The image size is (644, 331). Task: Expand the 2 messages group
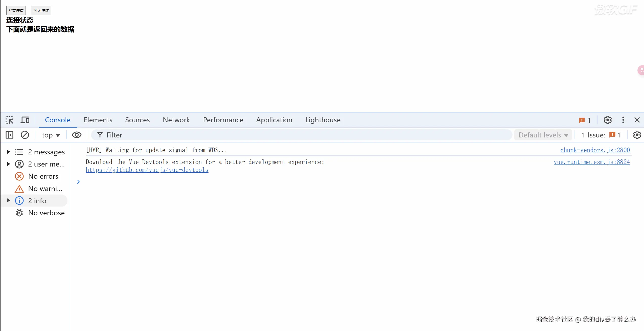coord(8,152)
